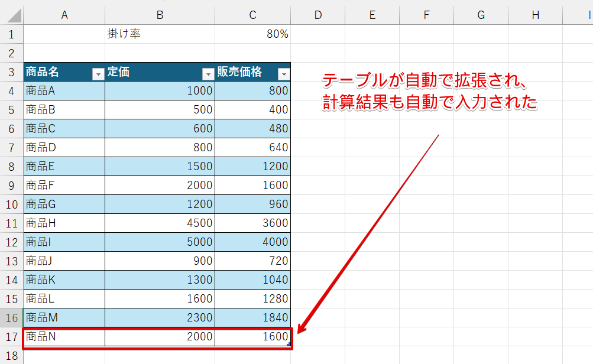Open the 定価 column filter dropdown
The height and width of the screenshot is (364, 593).
pos(208,74)
